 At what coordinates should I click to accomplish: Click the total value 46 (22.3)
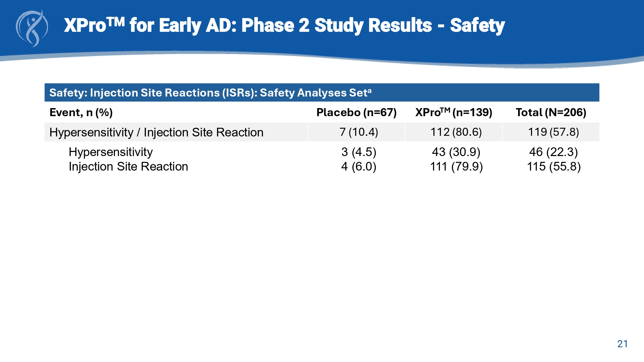[x=554, y=152]
